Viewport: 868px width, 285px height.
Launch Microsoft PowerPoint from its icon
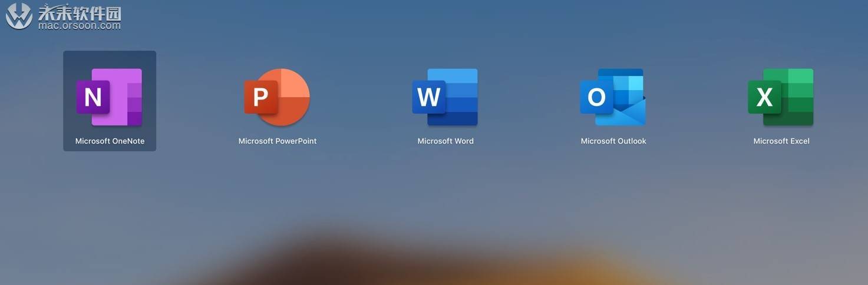click(x=277, y=97)
